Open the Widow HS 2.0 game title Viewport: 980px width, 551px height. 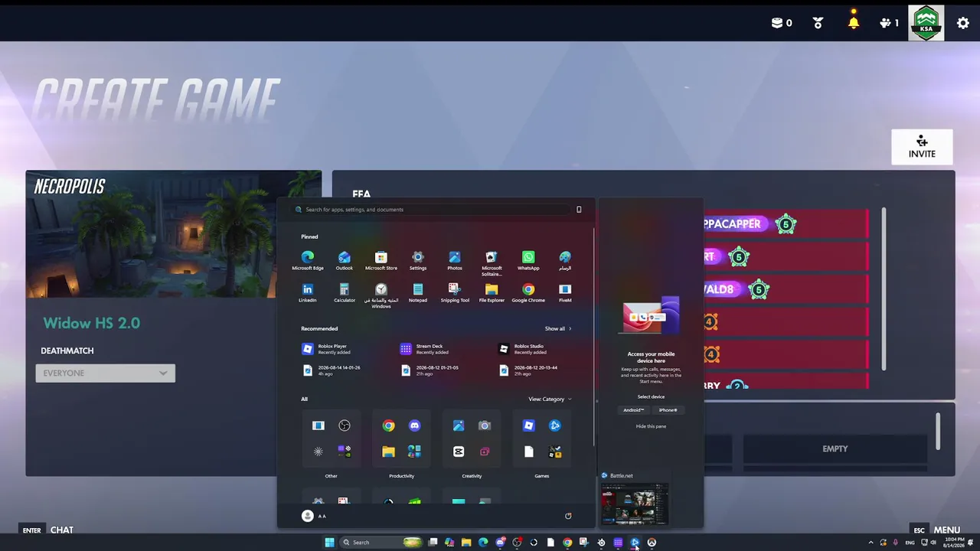(x=91, y=323)
